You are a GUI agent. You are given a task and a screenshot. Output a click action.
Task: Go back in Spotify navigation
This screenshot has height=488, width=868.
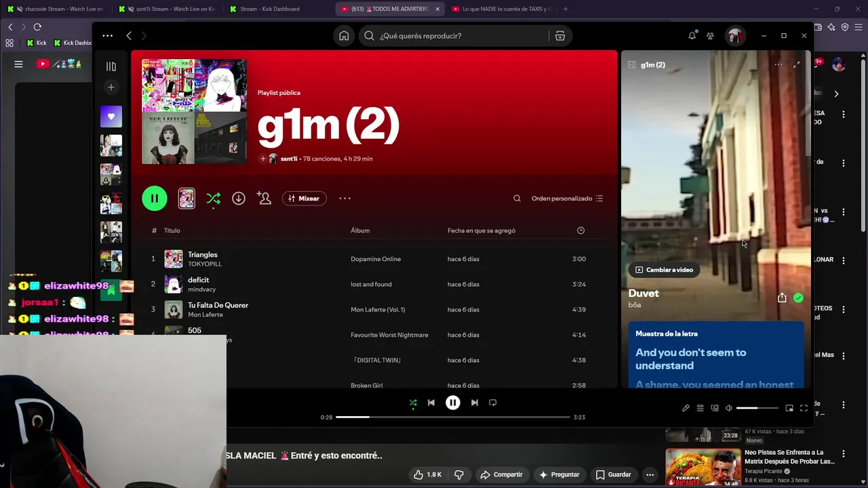pyautogui.click(x=129, y=35)
